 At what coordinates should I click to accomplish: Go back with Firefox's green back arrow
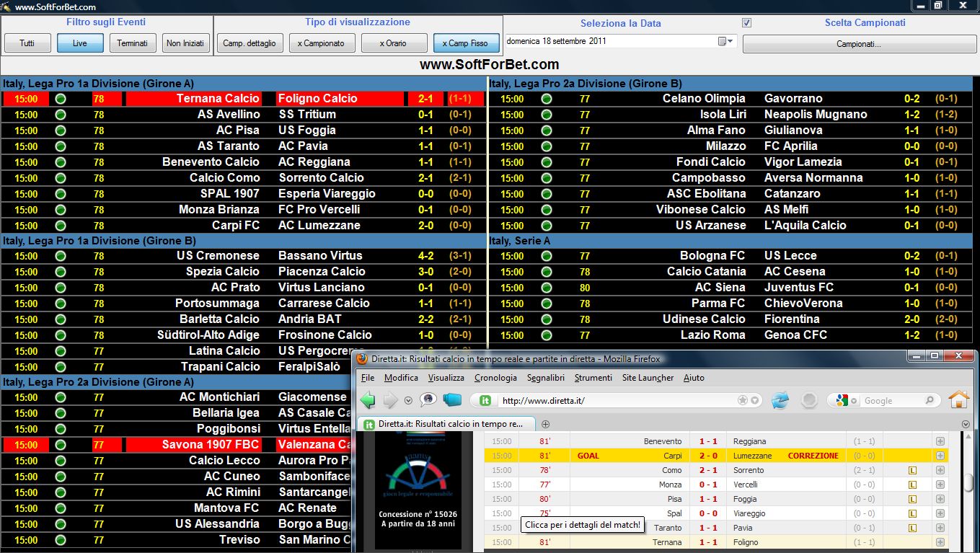368,400
